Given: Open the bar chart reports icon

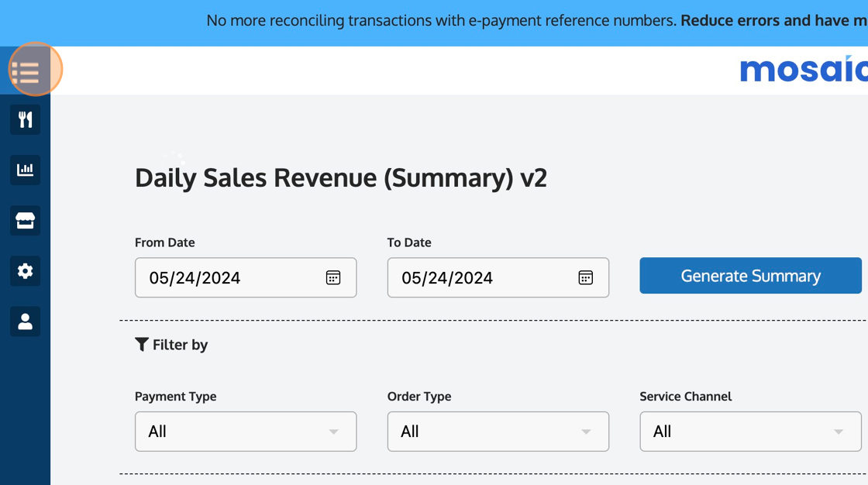Looking at the screenshot, I should click(x=26, y=170).
